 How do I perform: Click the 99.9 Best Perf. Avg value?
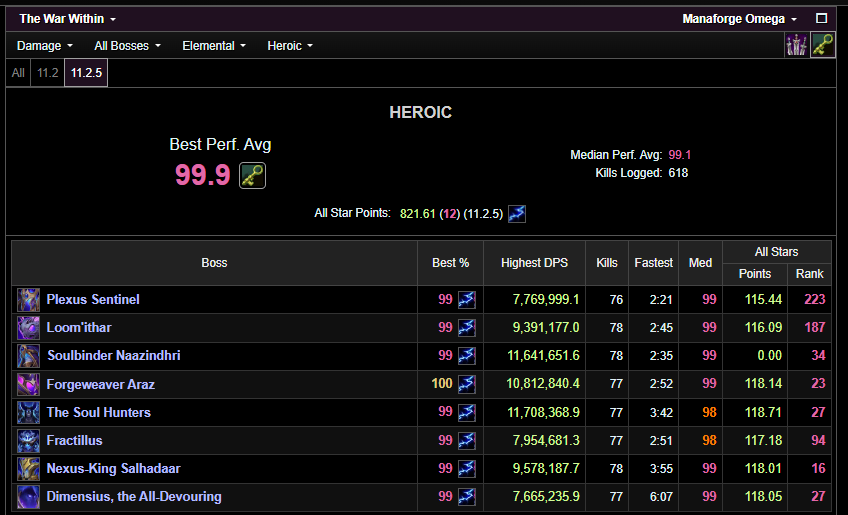click(x=203, y=175)
